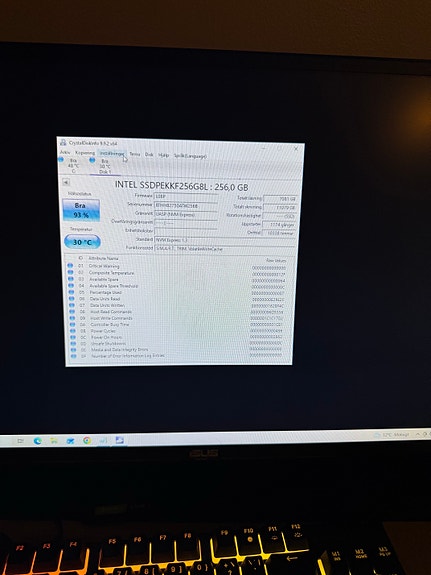Screen dimensions: 431x575
Task: Click the power on hours value field
Action: pos(280,233)
